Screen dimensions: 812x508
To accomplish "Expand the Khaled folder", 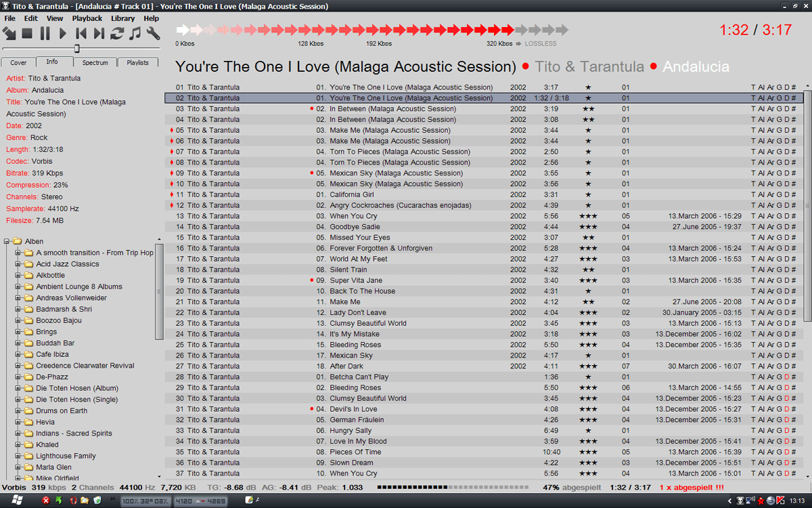I will tap(18, 444).
